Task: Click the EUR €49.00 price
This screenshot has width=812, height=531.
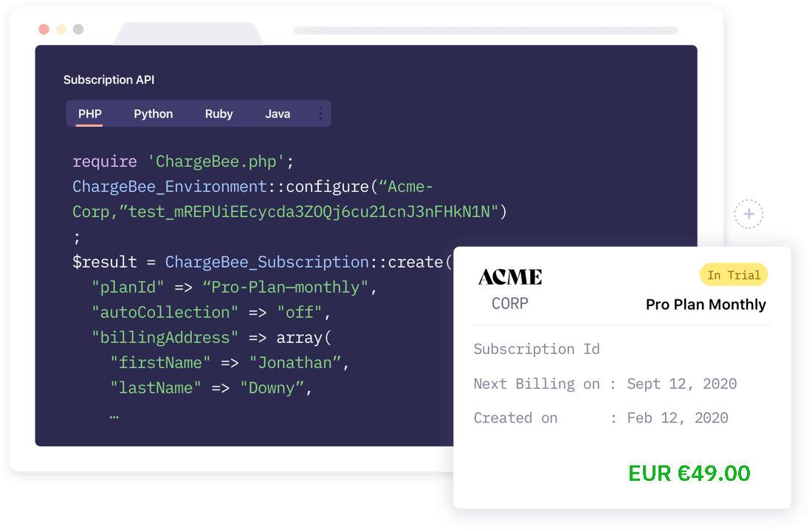Action: click(x=689, y=473)
